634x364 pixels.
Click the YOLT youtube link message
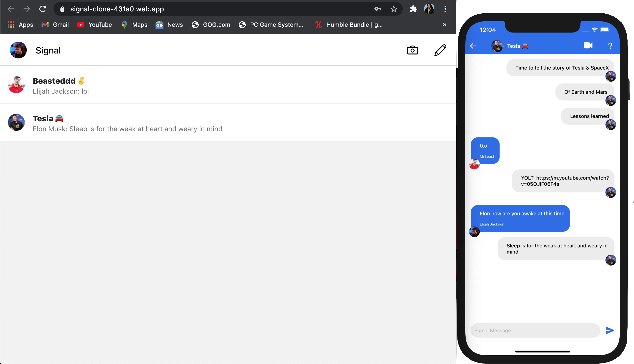pyautogui.click(x=563, y=181)
